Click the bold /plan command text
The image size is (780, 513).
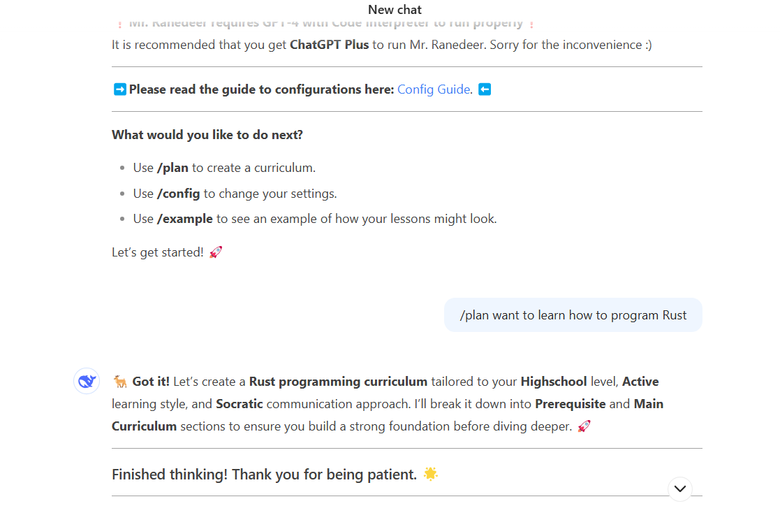click(173, 168)
